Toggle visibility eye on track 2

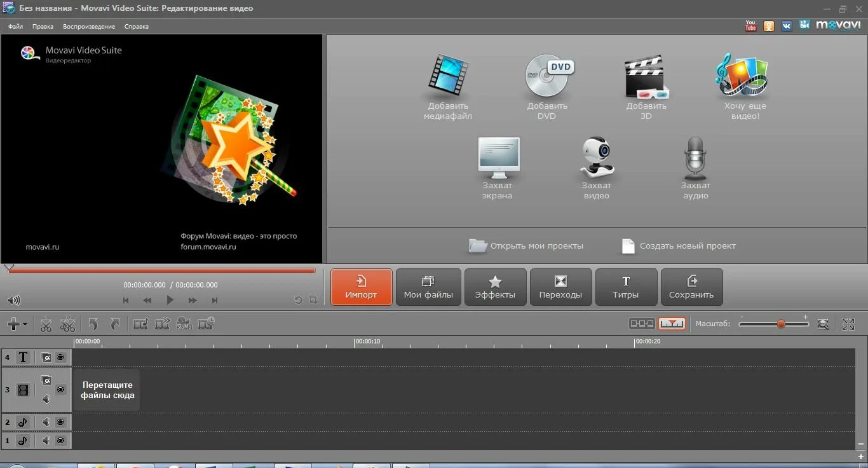pyautogui.click(x=60, y=422)
